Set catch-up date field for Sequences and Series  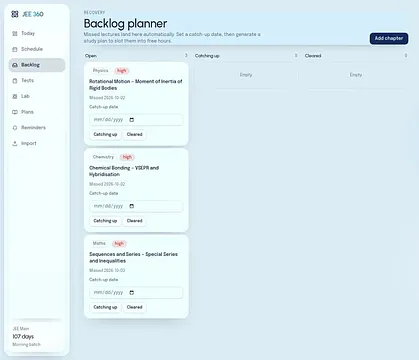[136, 292]
